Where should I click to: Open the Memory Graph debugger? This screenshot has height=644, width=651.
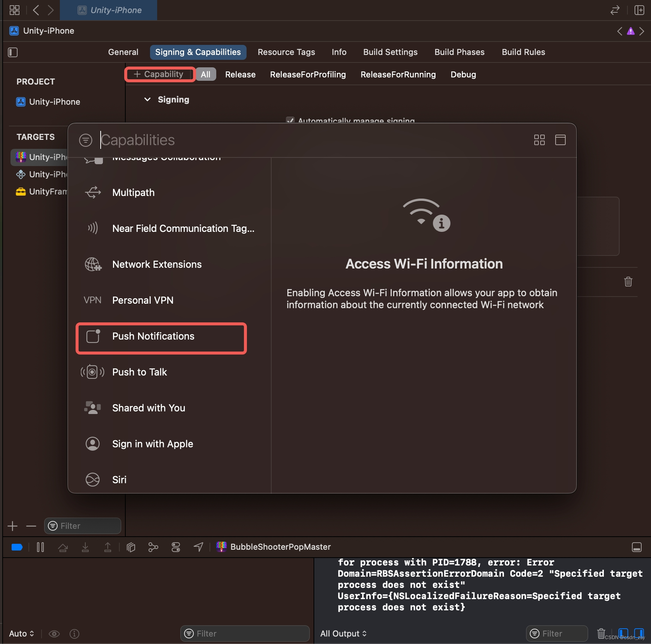click(x=153, y=547)
